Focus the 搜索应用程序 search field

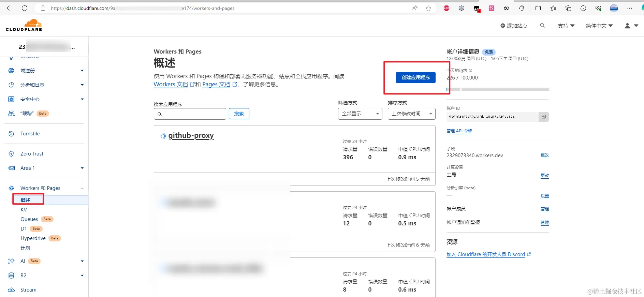point(190,114)
